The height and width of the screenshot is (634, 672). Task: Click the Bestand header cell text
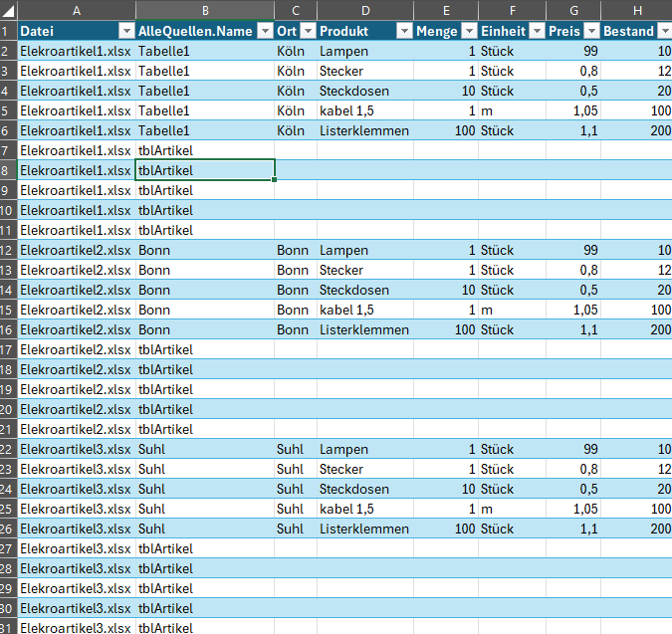629,31
